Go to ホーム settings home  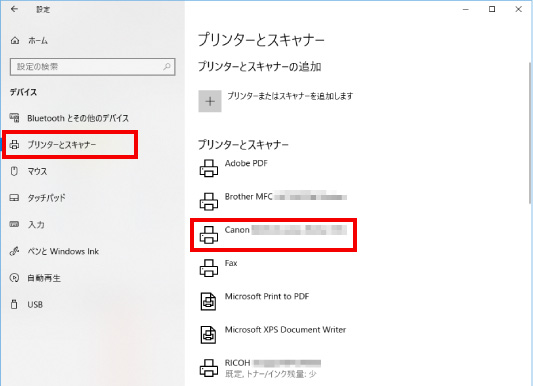[38, 41]
